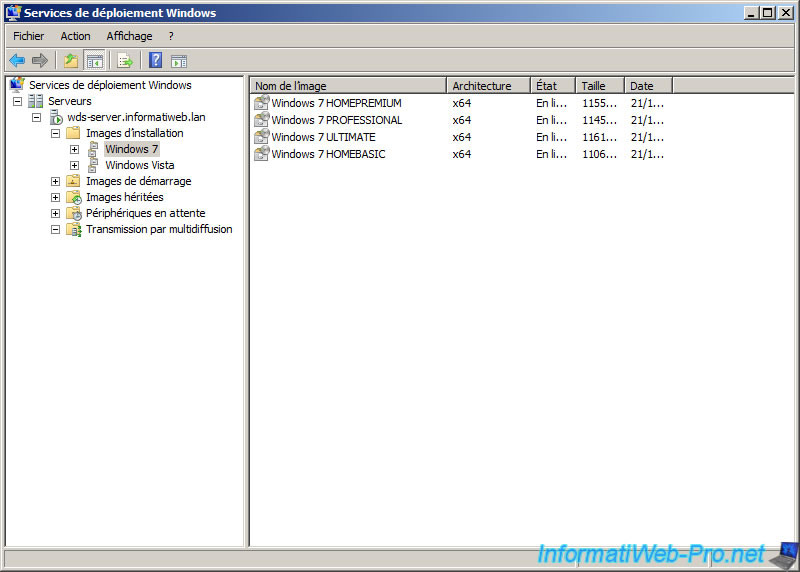This screenshot has width=800, height=572.
Task: Collapse the Serveurs tree node
Action: point(17,102)
